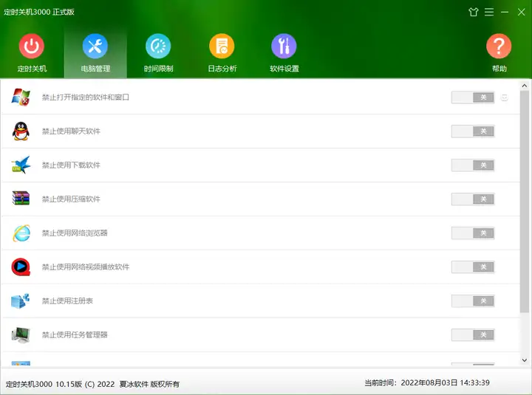Click scrollbar up arrow in list
The height and width of the screenshot is (395, 532).
(524, 86)
